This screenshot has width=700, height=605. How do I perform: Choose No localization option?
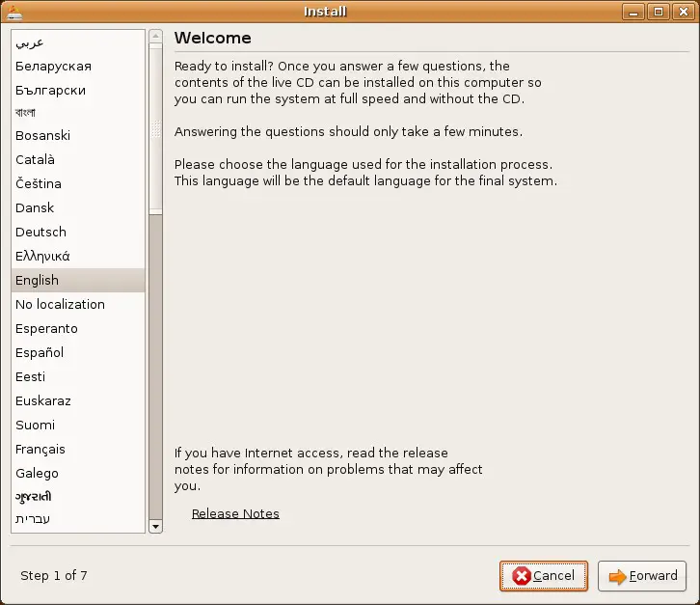(78, 304)
